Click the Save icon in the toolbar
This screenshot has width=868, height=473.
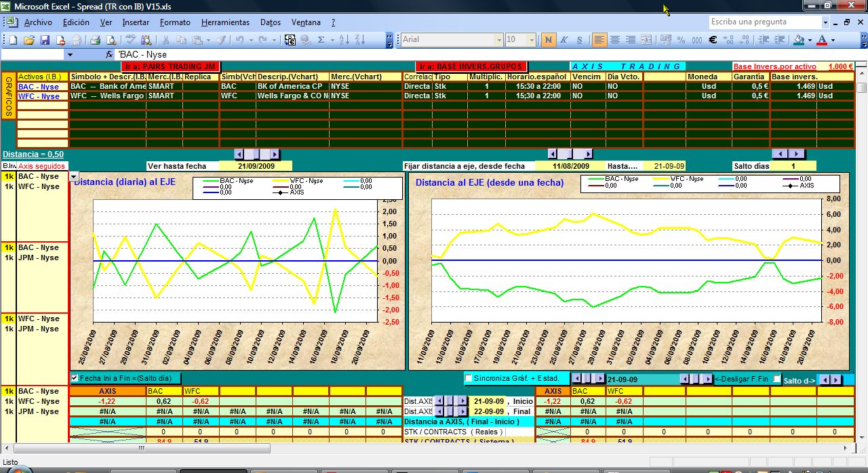[44, 40]
